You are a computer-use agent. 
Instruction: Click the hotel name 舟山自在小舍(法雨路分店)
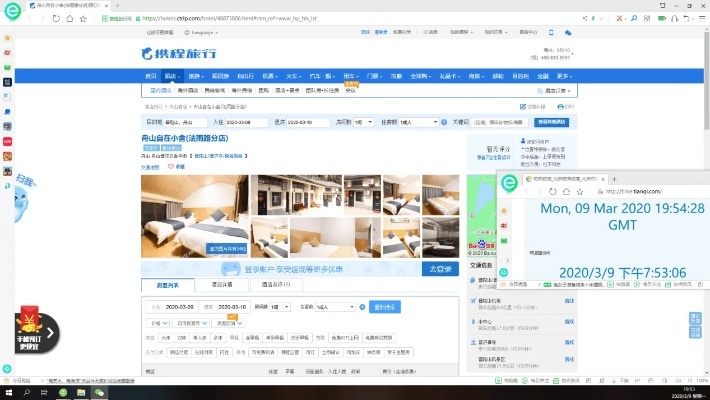(x=185, y=138)
